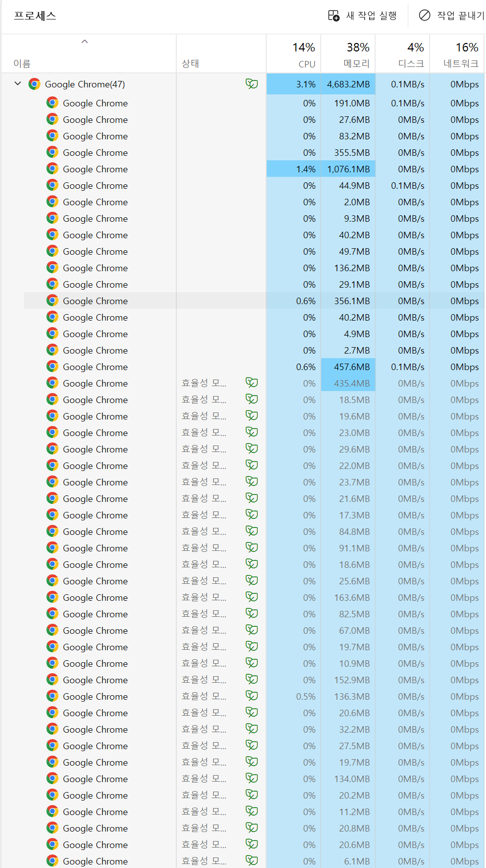Click the 작업 끝내기 button label
This screenshot has width=486, height=868.
pyautogui.click(x=461, y=15)
